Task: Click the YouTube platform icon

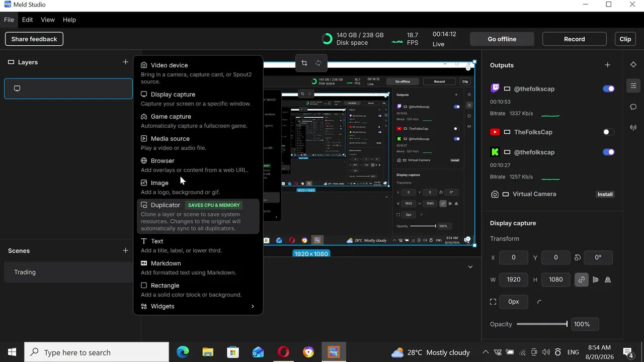Action: 495,132
